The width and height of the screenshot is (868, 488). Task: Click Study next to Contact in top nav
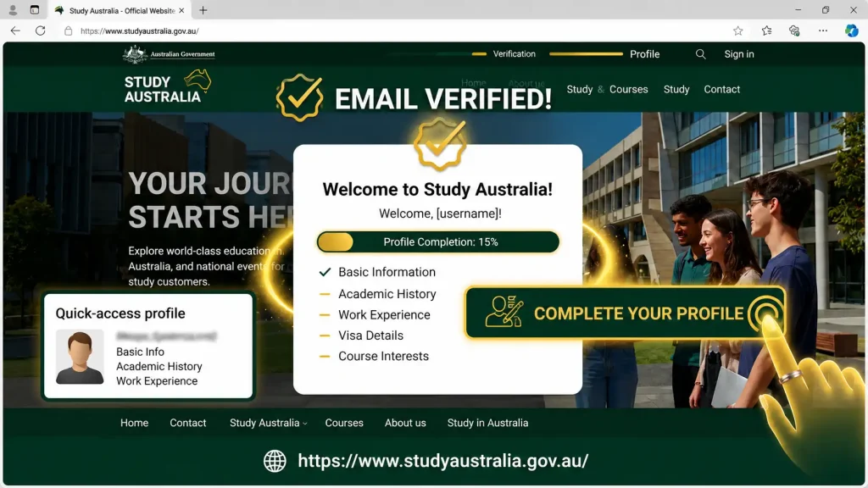676,89
